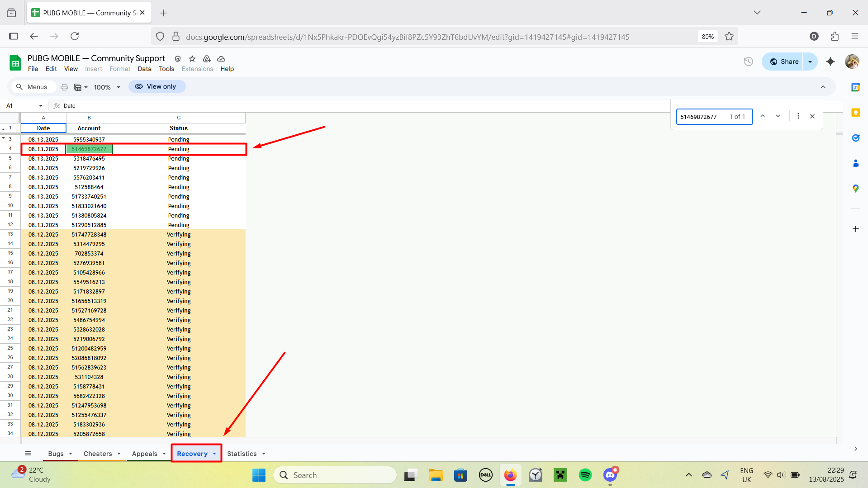868x488 pixels.
Task: Select the Account cell 5955340937
Action: click(x=89, y=140)
